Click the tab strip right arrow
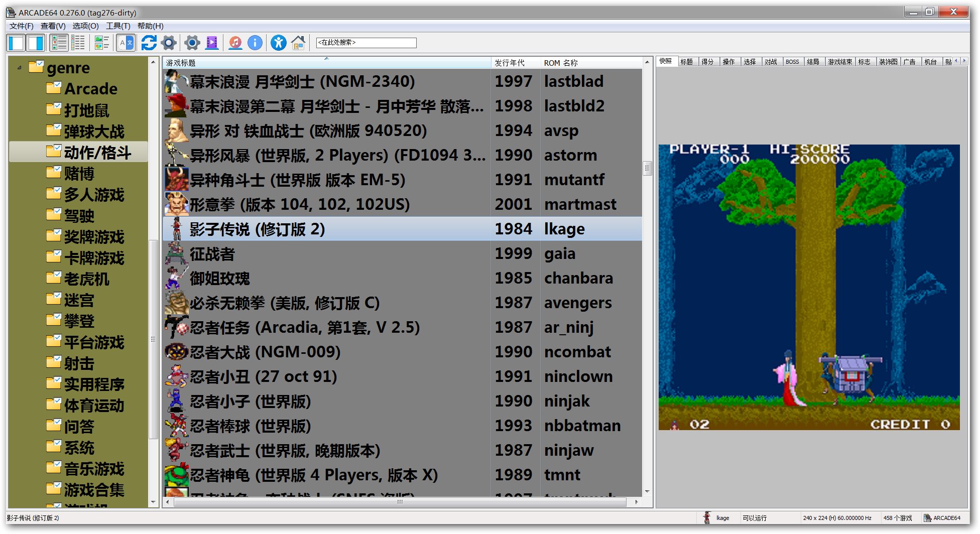 tap(964, 61)
